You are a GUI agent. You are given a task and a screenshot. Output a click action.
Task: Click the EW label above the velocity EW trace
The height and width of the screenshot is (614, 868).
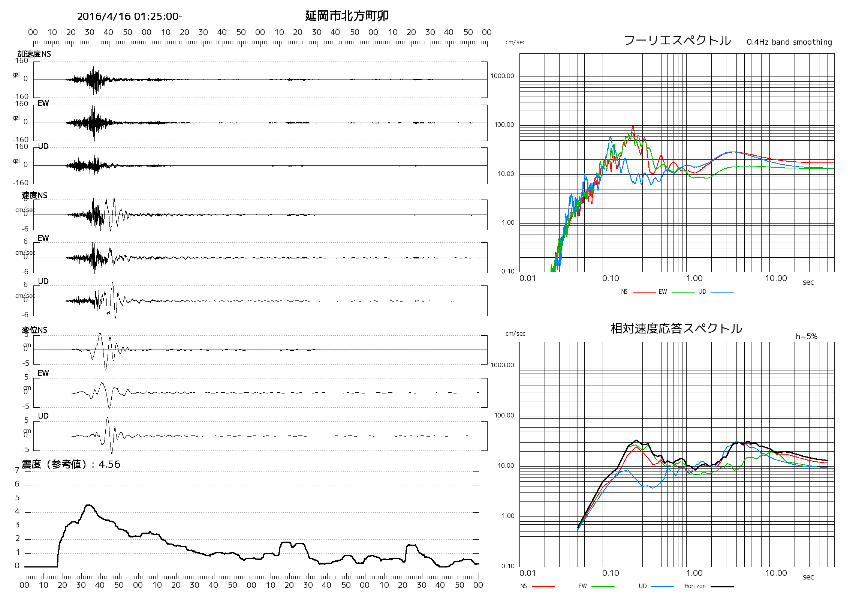tap(43, 238)
